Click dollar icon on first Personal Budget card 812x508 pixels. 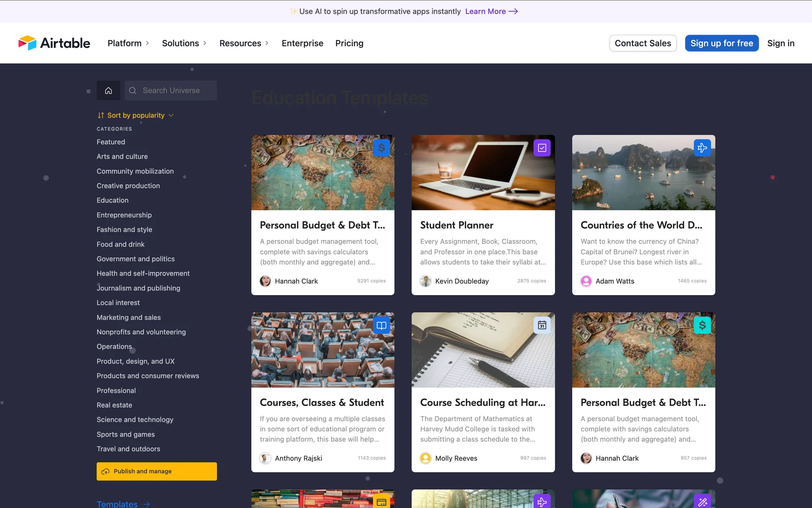(381, 148)
